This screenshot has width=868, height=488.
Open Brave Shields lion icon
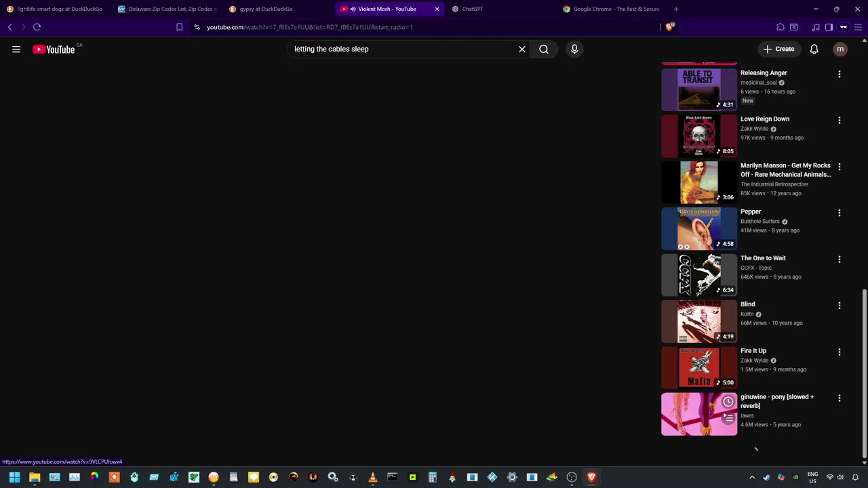(x=670, y=27)
